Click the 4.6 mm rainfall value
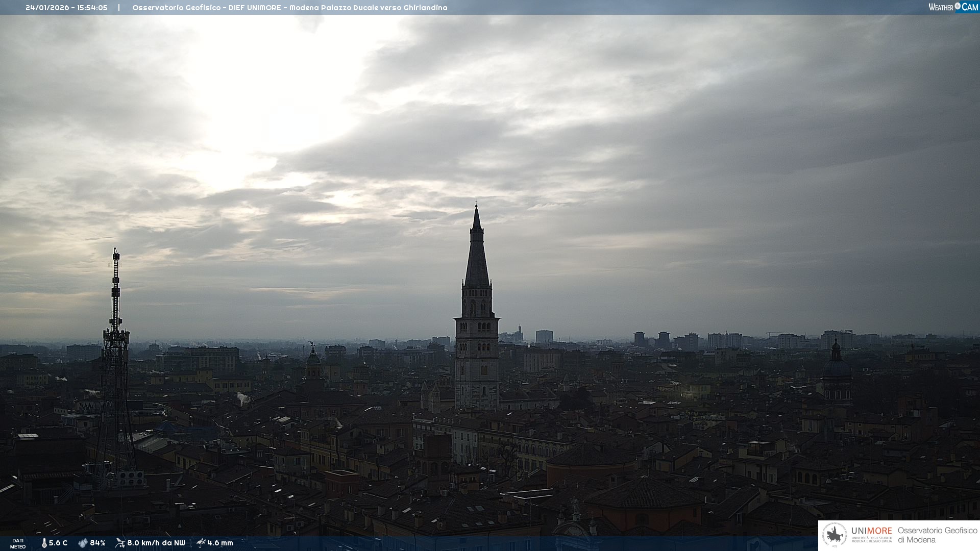The height and width of the screenshot is (551, 980). coord(220,543)
